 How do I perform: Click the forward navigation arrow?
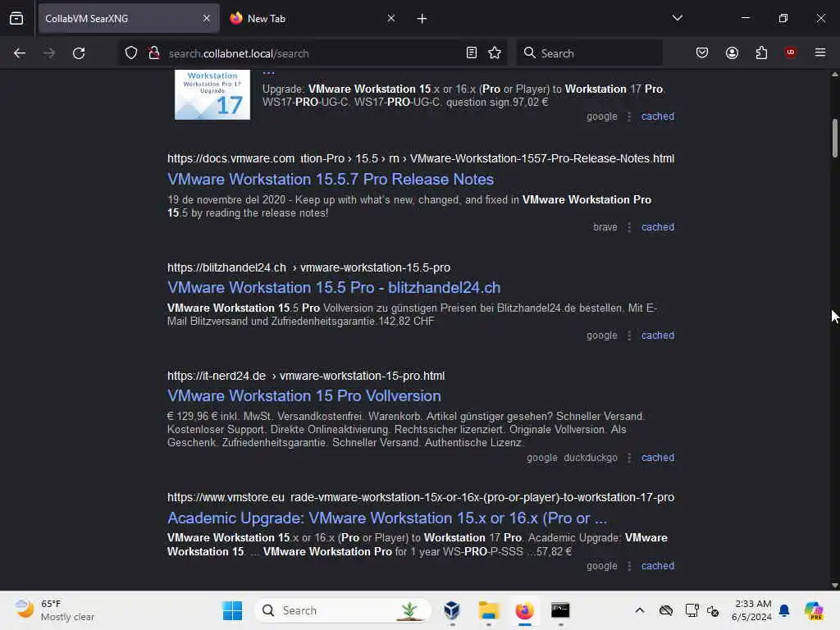point(48,53)
